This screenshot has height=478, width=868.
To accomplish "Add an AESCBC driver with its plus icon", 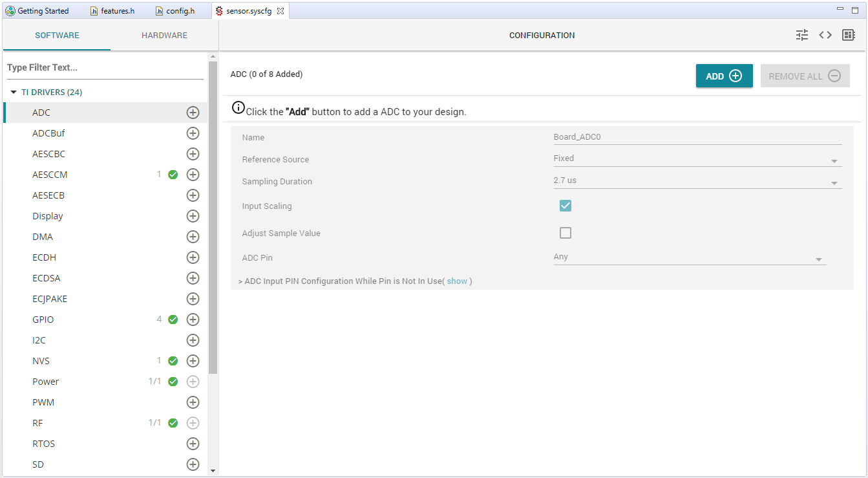I will [x=193, y=154].
